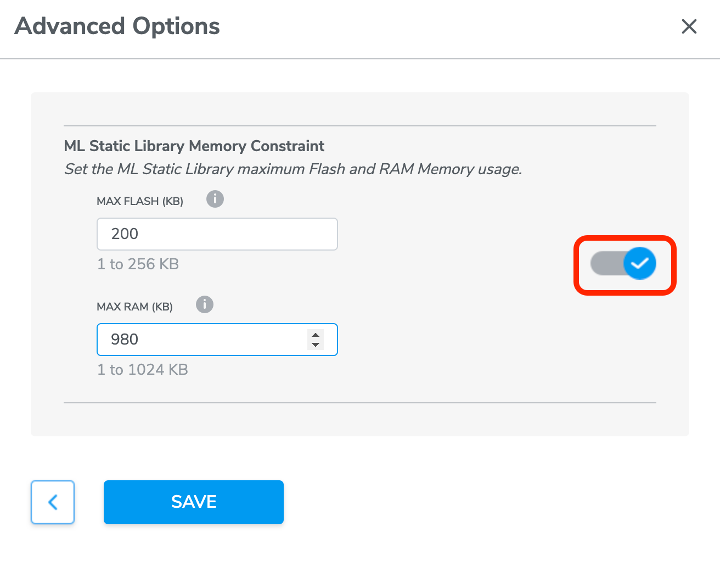Focus the MAX RAM field containing 980

(217, 339)
